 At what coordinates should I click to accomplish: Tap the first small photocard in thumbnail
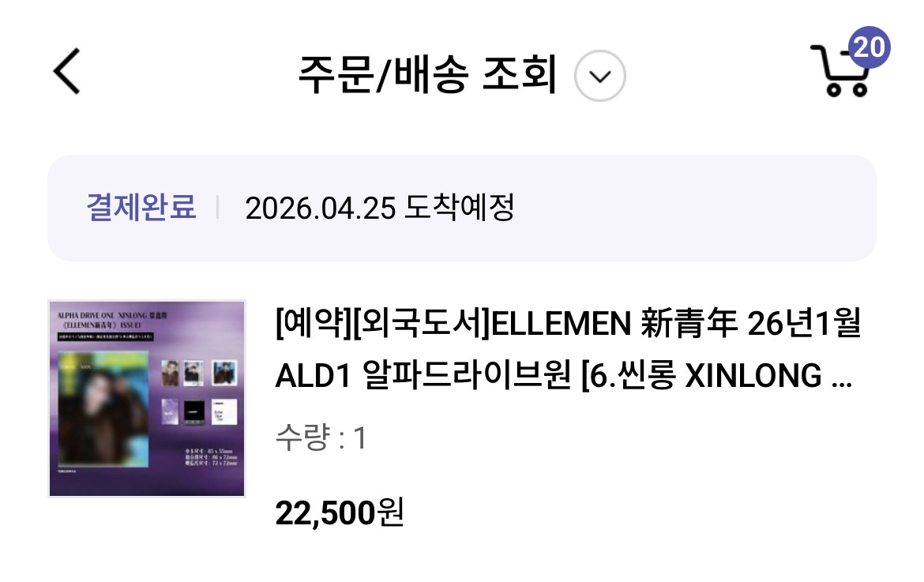coord(170,373)
